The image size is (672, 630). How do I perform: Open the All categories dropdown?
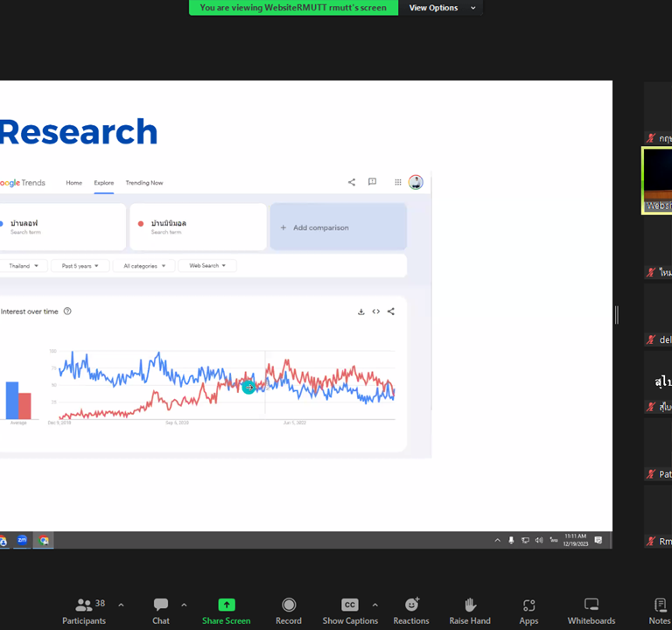pos(144,266)
